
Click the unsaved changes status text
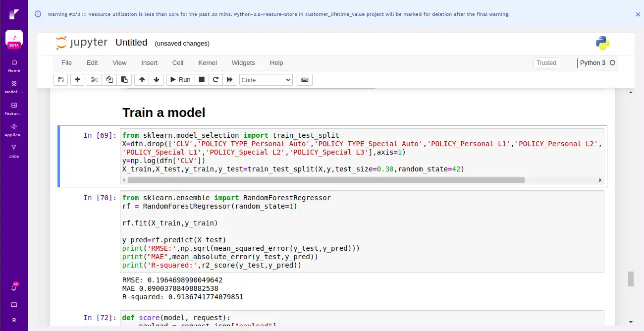(182, 44)
